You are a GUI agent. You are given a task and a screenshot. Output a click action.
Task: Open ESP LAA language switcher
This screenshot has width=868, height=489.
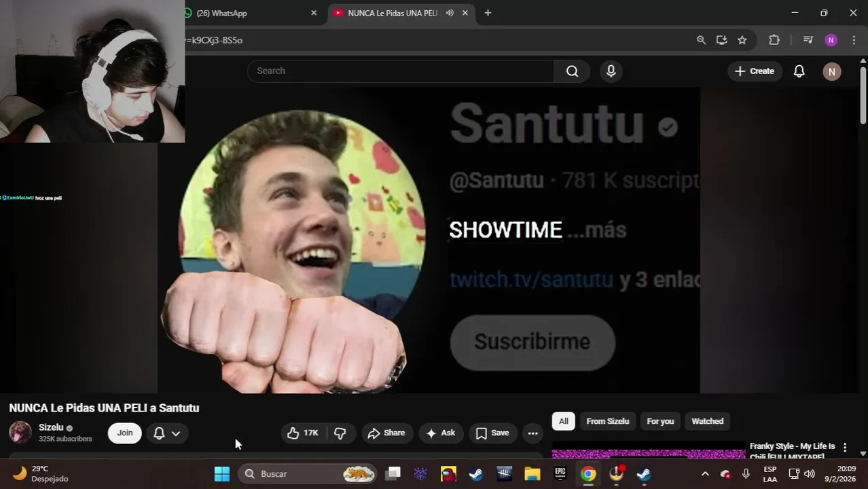[770, 474]
